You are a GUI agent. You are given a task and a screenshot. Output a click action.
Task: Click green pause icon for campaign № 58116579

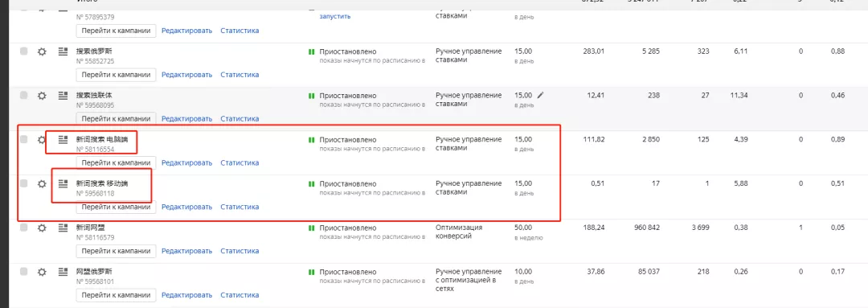click(x=311, y=228)
